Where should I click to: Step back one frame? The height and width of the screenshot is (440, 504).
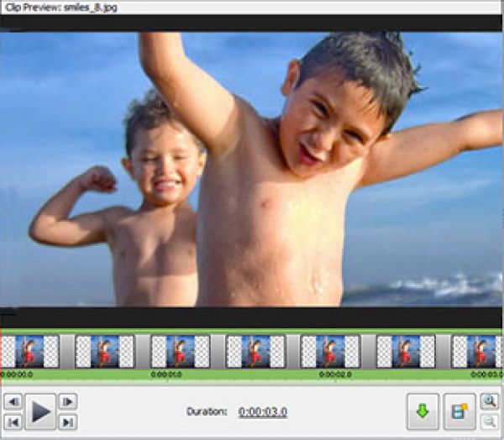pyautogui.click(x=13, y=402)
